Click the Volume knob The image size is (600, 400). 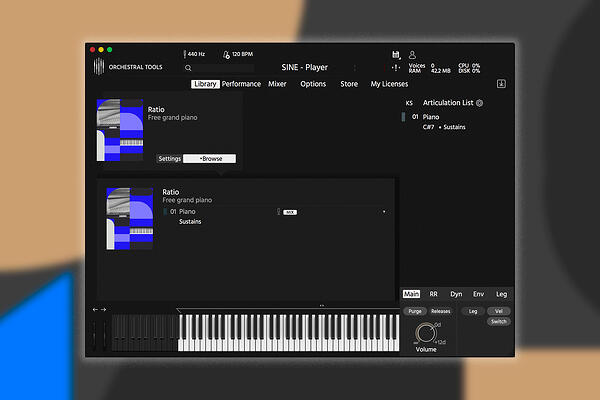[426, 333]
